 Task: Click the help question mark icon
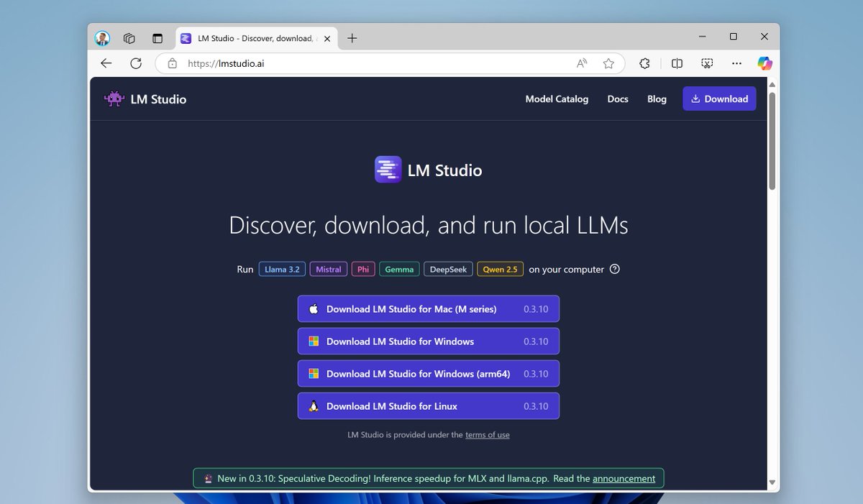tap(614, 270)
